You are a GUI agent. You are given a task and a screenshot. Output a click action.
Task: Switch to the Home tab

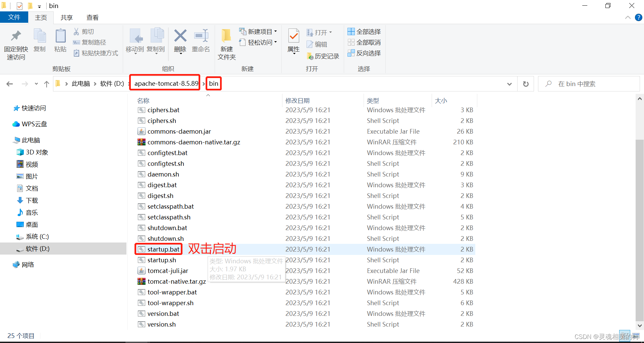click(x=41, y=17)
